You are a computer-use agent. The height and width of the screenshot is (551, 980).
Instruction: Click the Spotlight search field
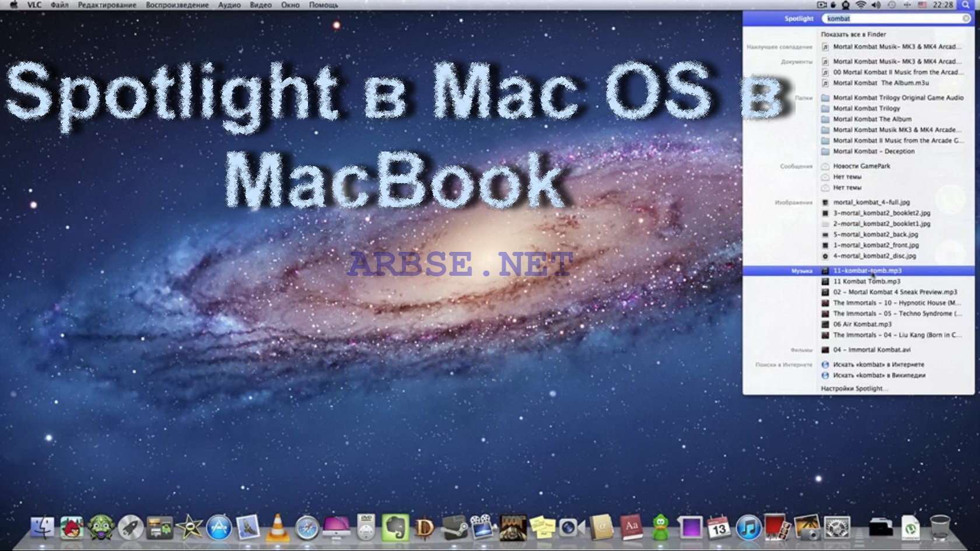[x=896, y=19]
